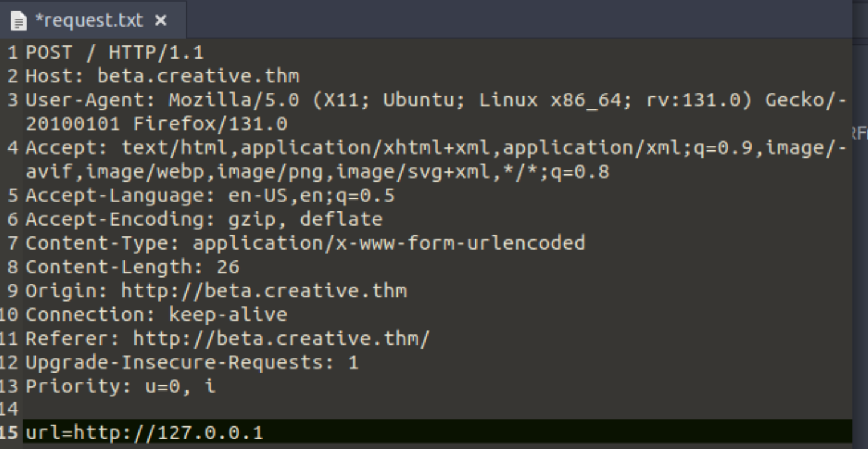Click the Host: beta.creative.thm line
This screenshot has height=449, width=868.
pos(162,76)
